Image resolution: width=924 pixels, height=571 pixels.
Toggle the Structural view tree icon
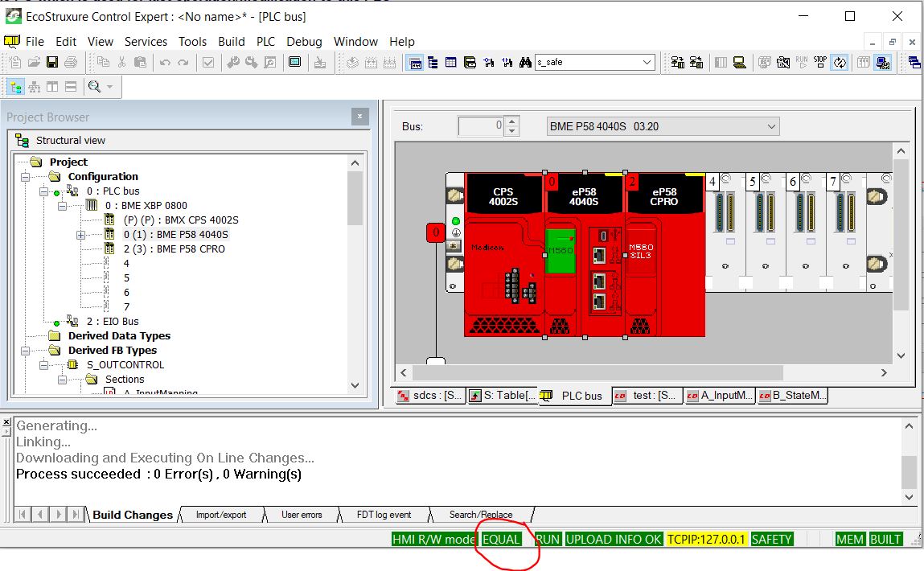pos(16,87)
